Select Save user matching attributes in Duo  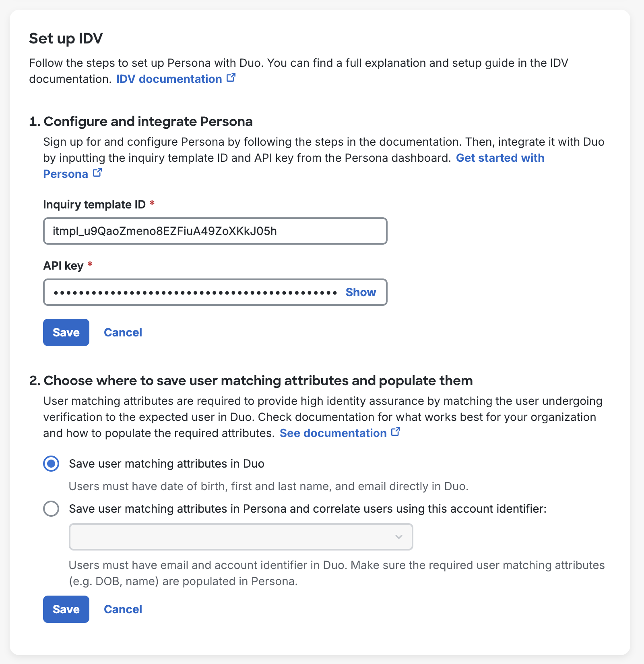pos(51,464)
